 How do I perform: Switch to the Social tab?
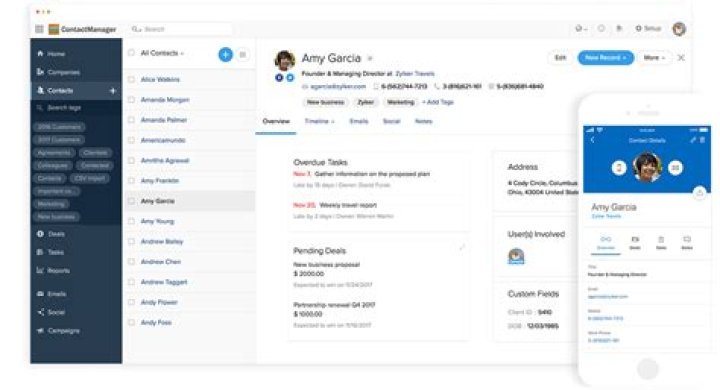tap(392, 121)
